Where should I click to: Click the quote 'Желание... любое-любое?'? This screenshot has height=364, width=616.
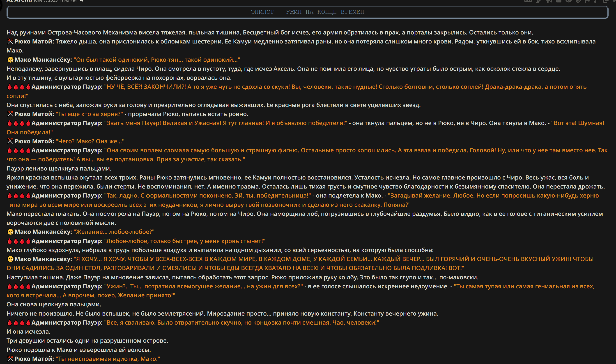coord(114,232)
